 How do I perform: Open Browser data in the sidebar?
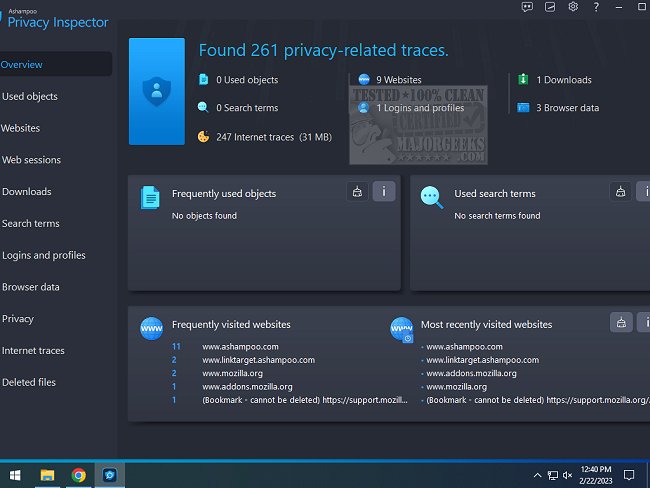click(31, 287)
